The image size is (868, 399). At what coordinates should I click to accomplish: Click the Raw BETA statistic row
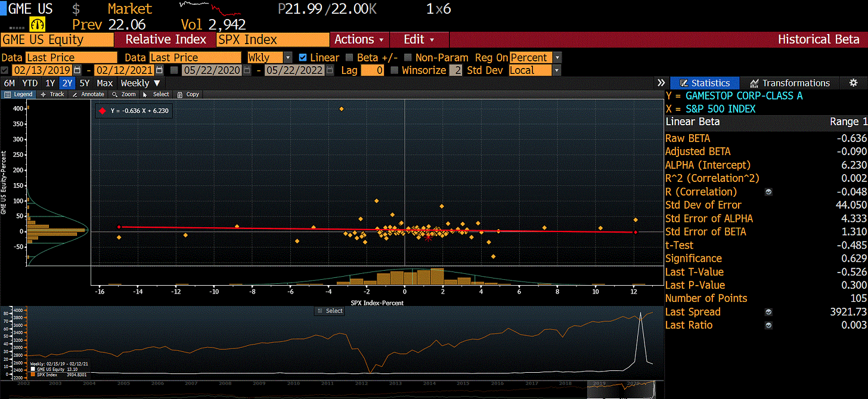pos(765,138)
